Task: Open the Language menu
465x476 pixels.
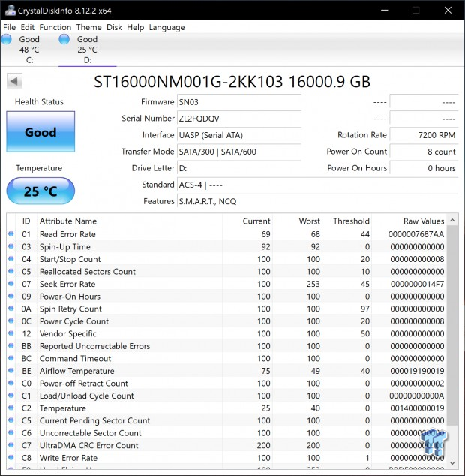Action: pos(166,27)
